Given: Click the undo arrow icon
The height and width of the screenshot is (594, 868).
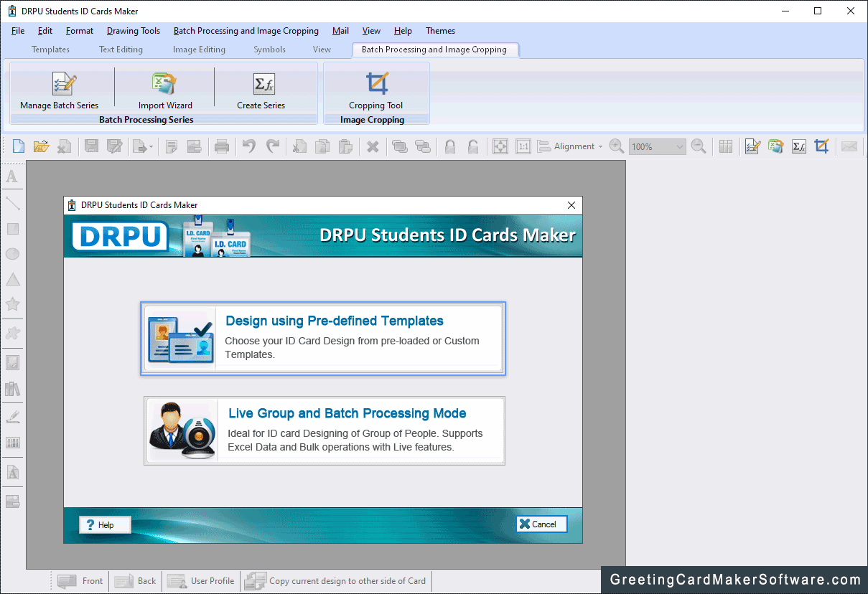Looking at the screenshot, I should pyautogui.click(x=249, y=146).
